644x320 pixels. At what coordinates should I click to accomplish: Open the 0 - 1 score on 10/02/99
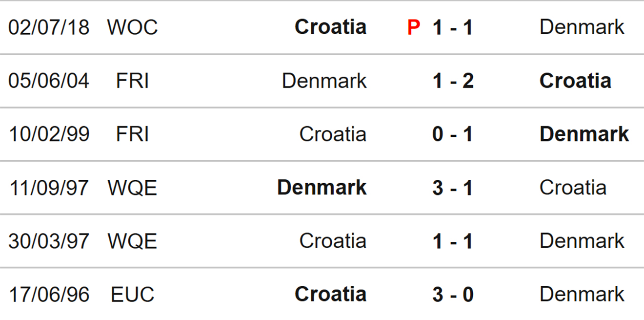[x=453, y=134]
